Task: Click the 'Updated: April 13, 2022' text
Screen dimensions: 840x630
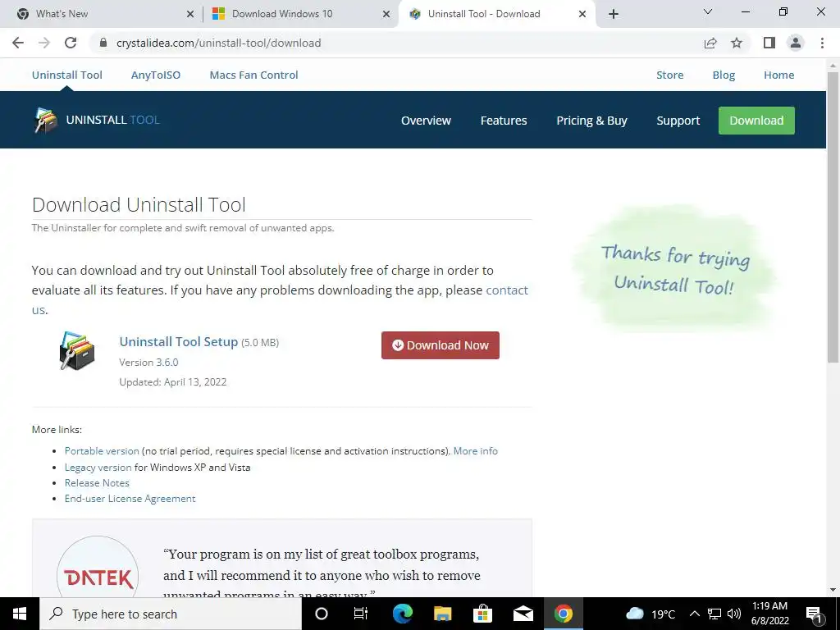Action: click(x=172, y=382)
